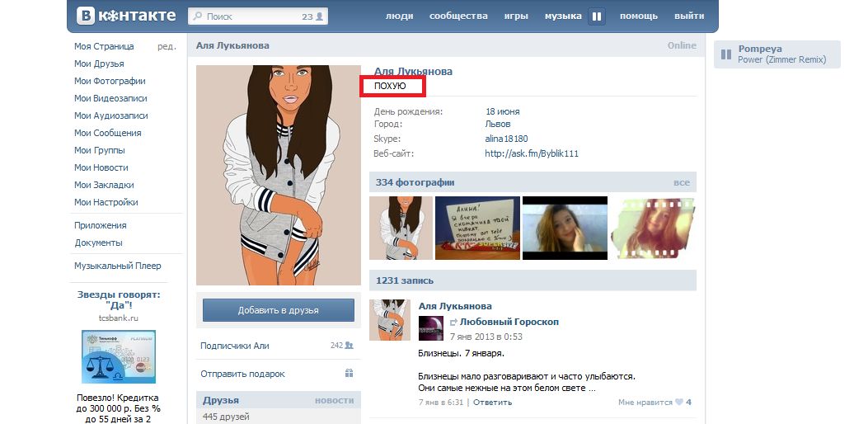Screen dimensions: 868x424
Task: Click the search input field Поиск
Action: [x=258, y=16]
